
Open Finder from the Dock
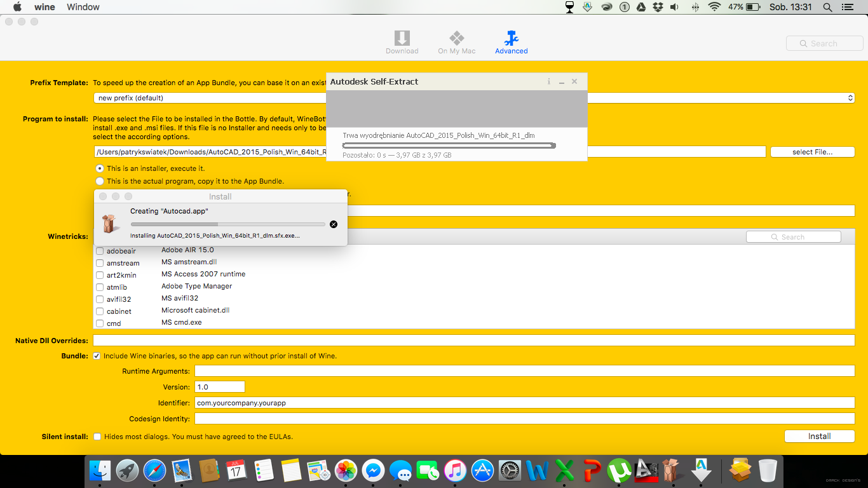coord(100,470)
